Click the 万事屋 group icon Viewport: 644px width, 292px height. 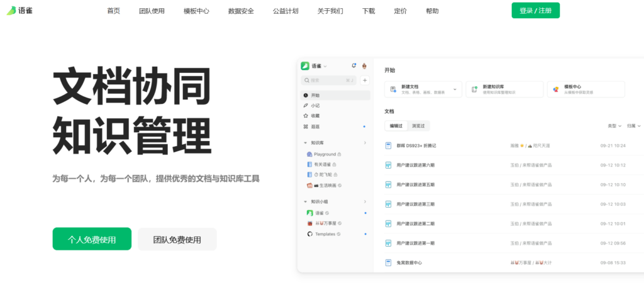click(309, 223)
